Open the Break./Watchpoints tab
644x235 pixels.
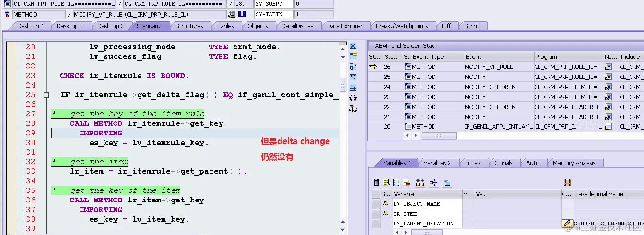point(402,26)
